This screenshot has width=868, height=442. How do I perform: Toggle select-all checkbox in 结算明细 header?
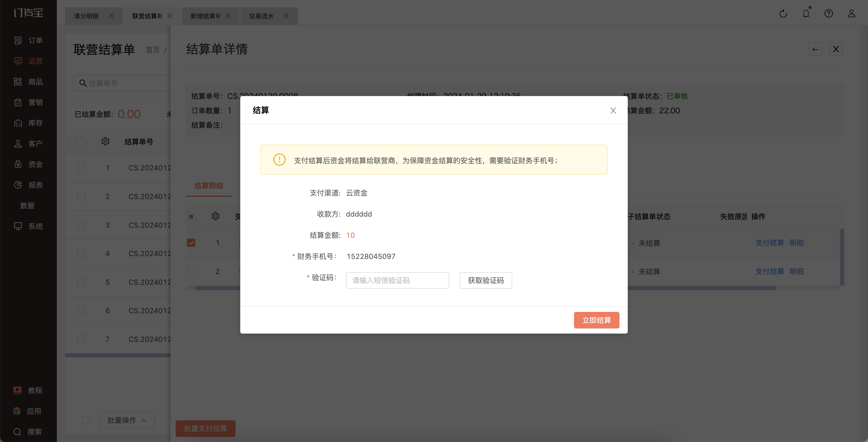coord(191,216)
